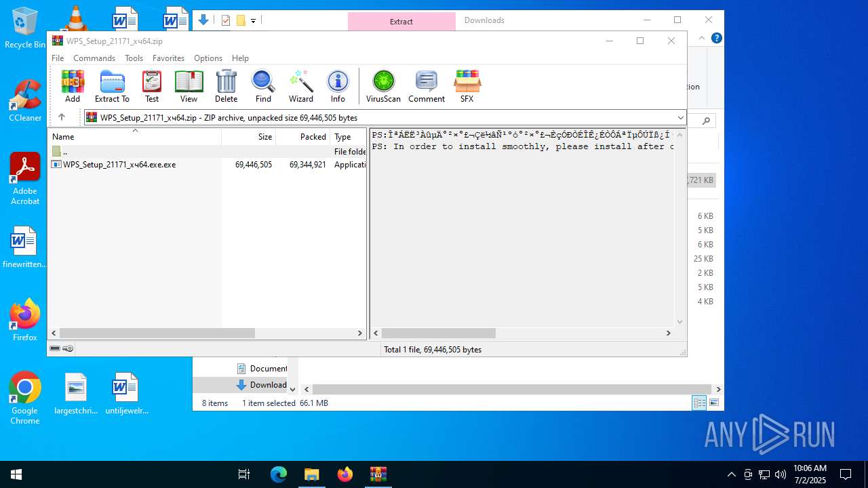Open the Options menu
Screen dimensions: 868x488
[x=208, y=58]
